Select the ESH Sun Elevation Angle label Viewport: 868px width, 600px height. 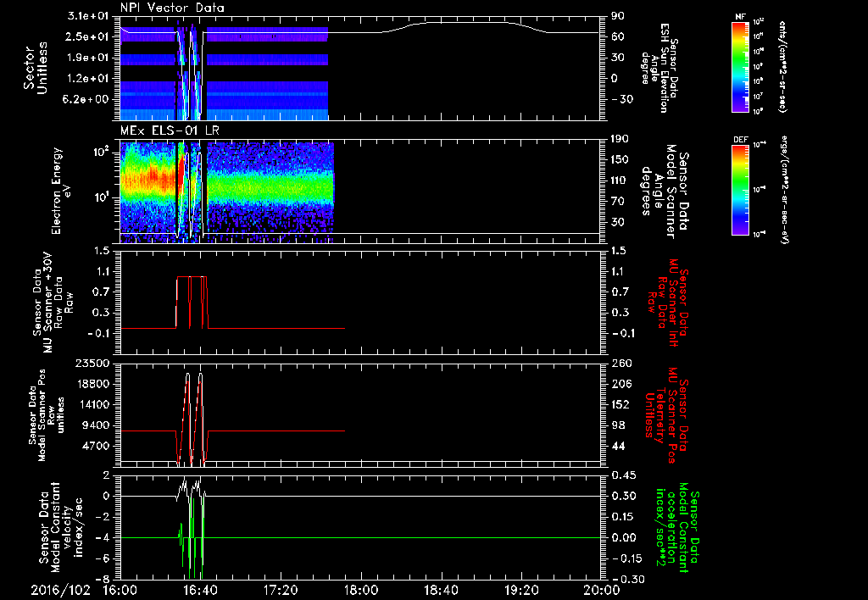[x=661, y=68]
